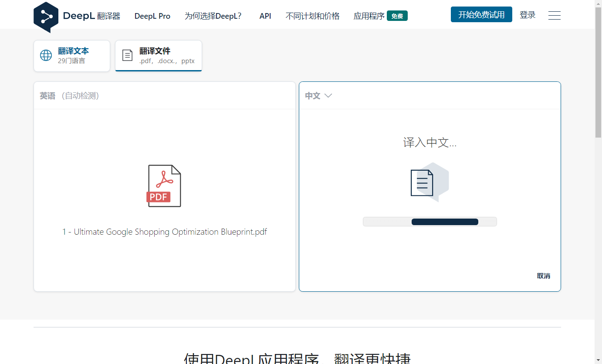The width and height of the screenshot is (602, 364).
Task: Open 不同计划和价格 menu item
Action: (x=312, y=16)
